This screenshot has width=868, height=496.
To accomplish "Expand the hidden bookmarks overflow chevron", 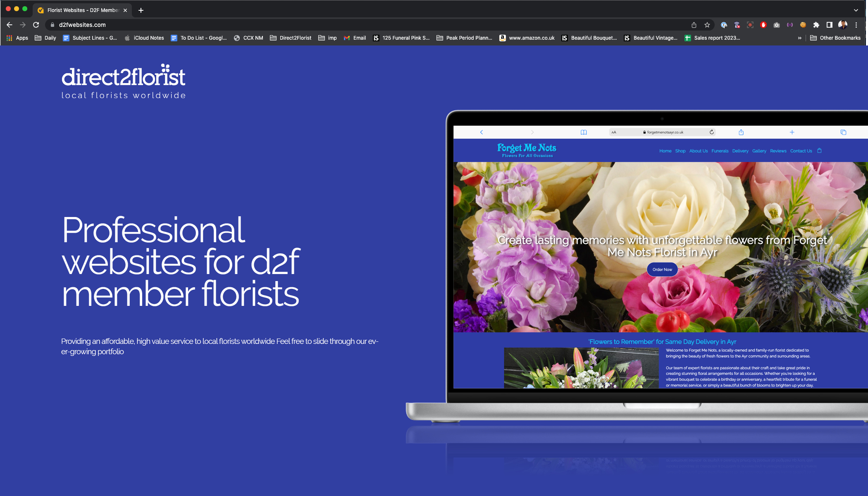I will pyautogui.click(x=799, y=38).
